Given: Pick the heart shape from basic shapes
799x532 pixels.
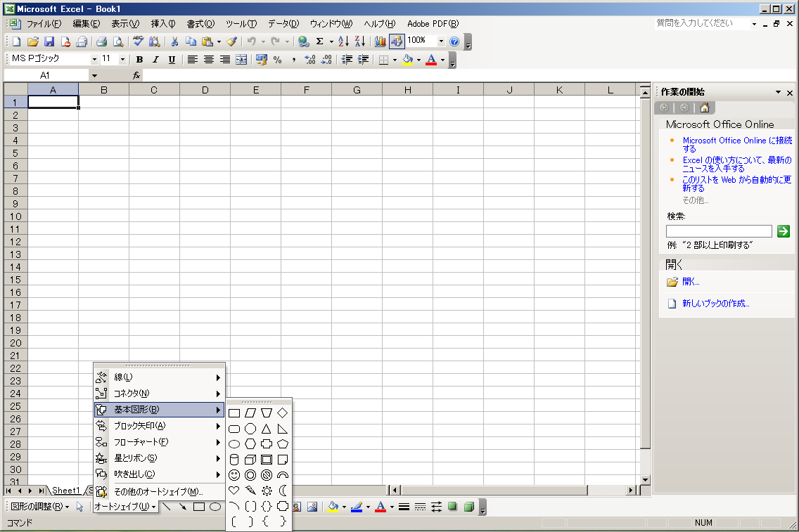Looking at the screenshot, I should click(234, 491).
